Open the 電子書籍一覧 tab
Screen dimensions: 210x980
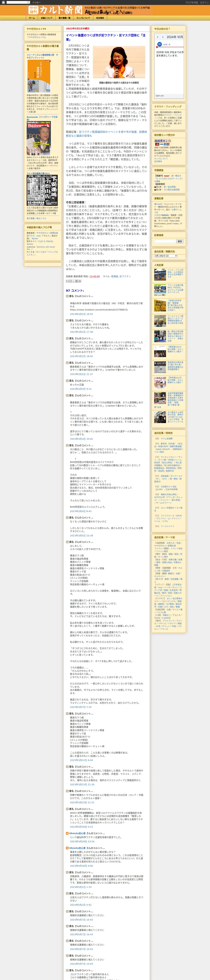[x=64, y=18]
